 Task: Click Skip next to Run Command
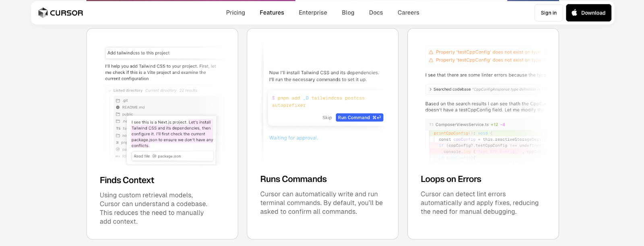tap(327, 118)
